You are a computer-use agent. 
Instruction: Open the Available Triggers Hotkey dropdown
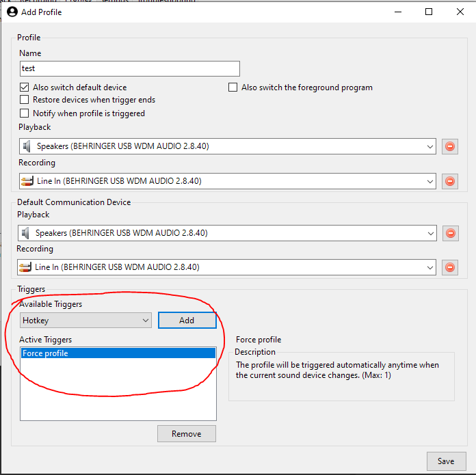click(85, 321)
